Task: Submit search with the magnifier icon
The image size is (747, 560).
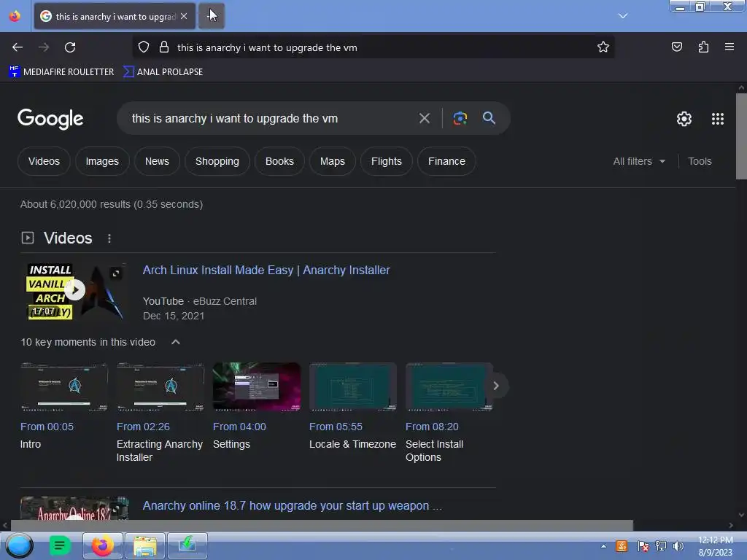Action: click(489, 118)
